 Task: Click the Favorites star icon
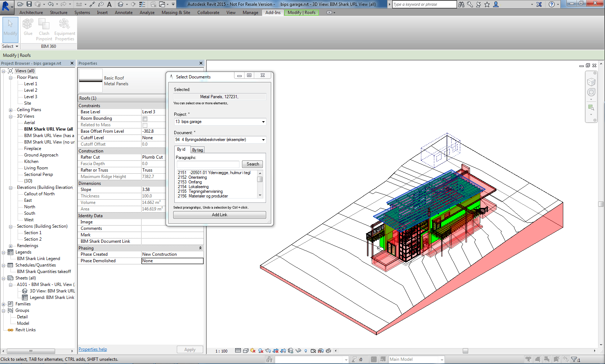point(487,4)
